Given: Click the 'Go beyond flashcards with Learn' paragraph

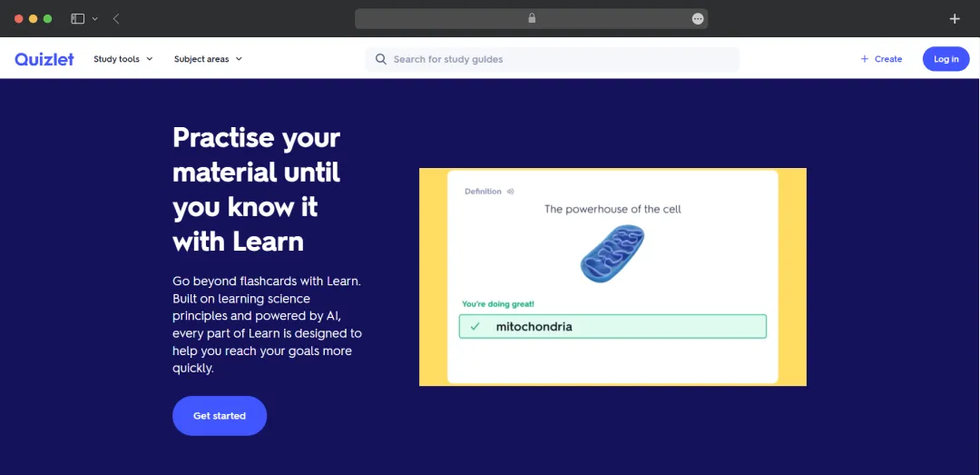Looking at the screenshot, I should point(267,325).
